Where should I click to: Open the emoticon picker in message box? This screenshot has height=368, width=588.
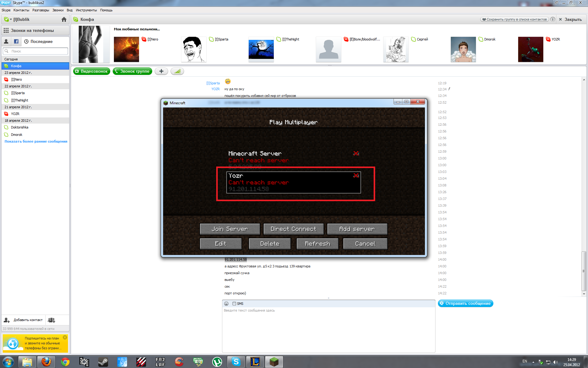click(226, 304)
